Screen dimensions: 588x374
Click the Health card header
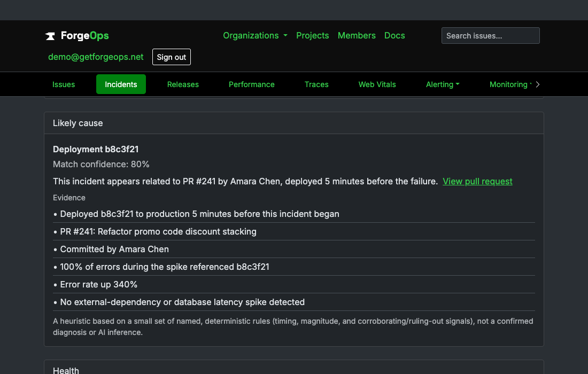294,367
